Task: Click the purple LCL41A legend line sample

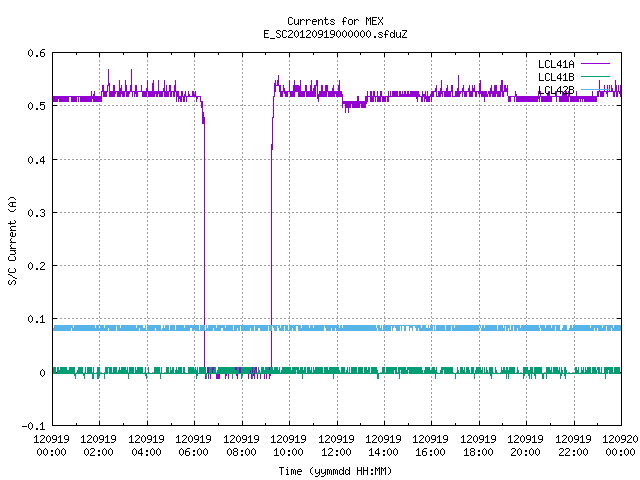Action: tap(595, 64)
